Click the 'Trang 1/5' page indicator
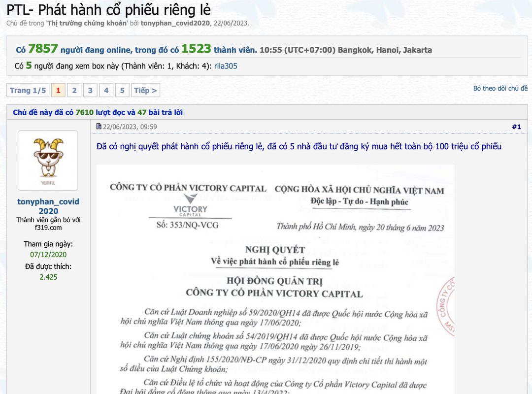The width and height of the screenshot is (532, 394). click(28, 90)
